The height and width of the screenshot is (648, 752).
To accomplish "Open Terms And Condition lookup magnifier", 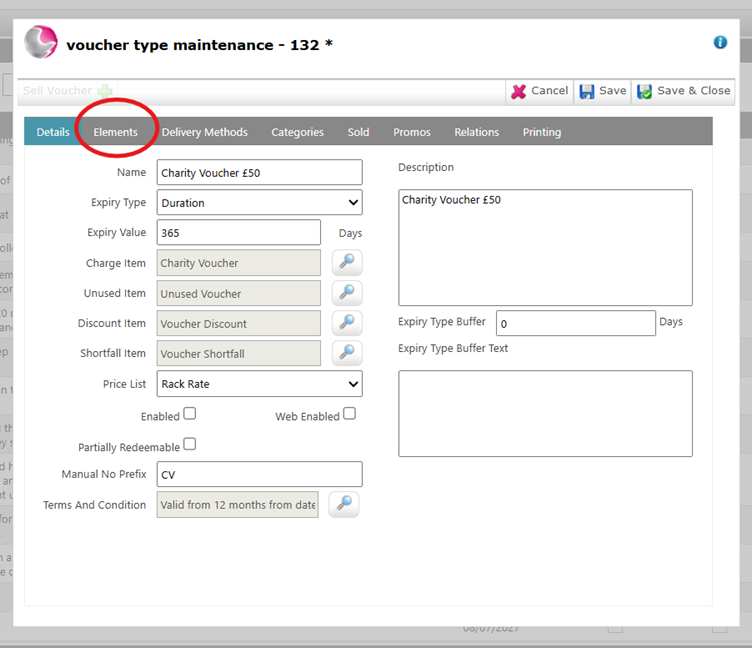I will pyautogui.click(x=344, y=504).
